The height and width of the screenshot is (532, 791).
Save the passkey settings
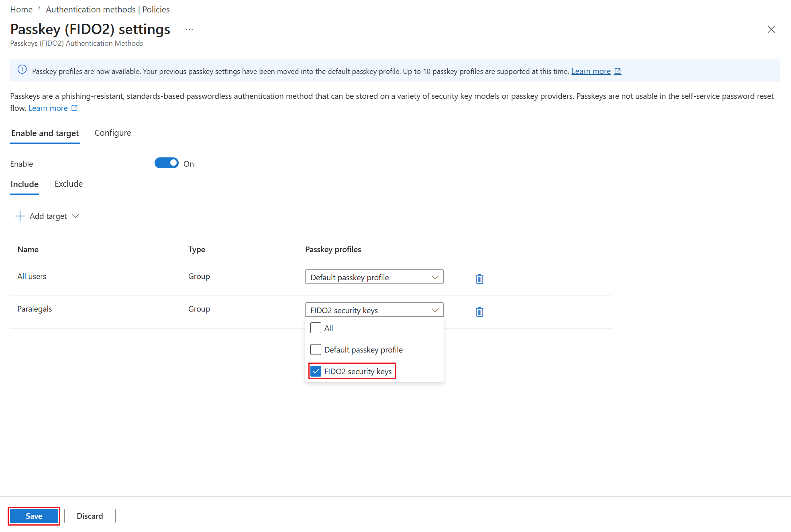(x=34, y=516)
